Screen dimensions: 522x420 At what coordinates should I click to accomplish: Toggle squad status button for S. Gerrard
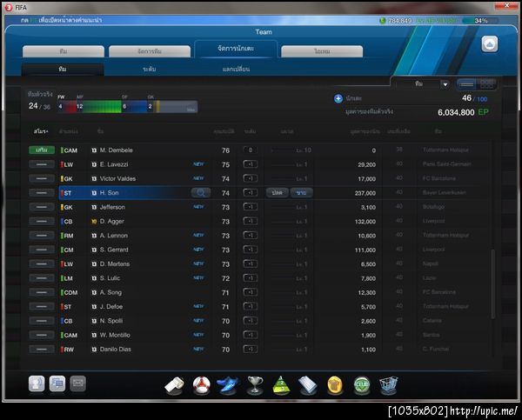pos(42,250)
